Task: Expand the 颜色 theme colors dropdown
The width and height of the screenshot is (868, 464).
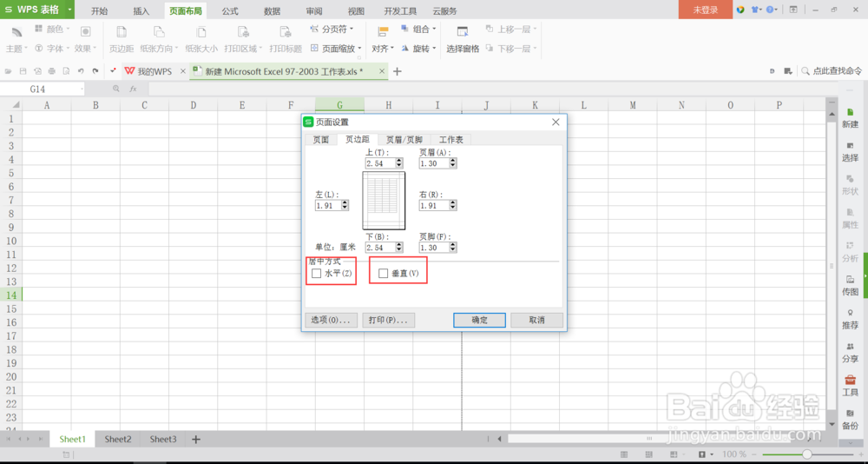Action: 68,29
